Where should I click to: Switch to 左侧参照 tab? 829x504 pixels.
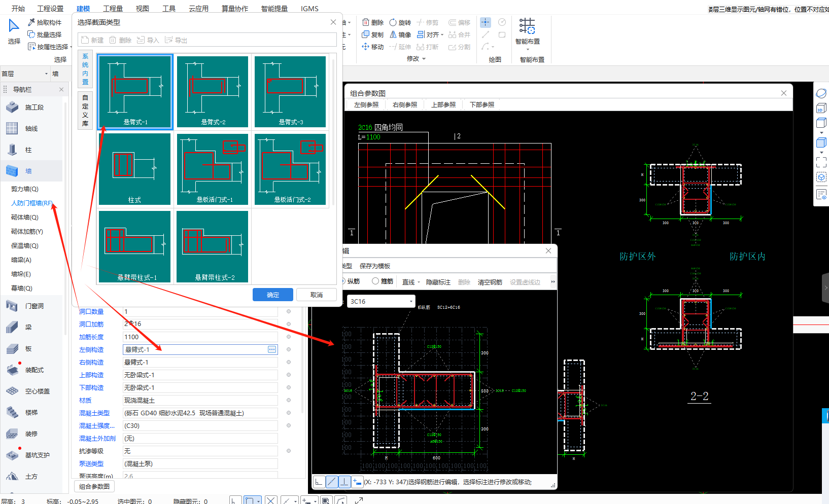point(366,105)
